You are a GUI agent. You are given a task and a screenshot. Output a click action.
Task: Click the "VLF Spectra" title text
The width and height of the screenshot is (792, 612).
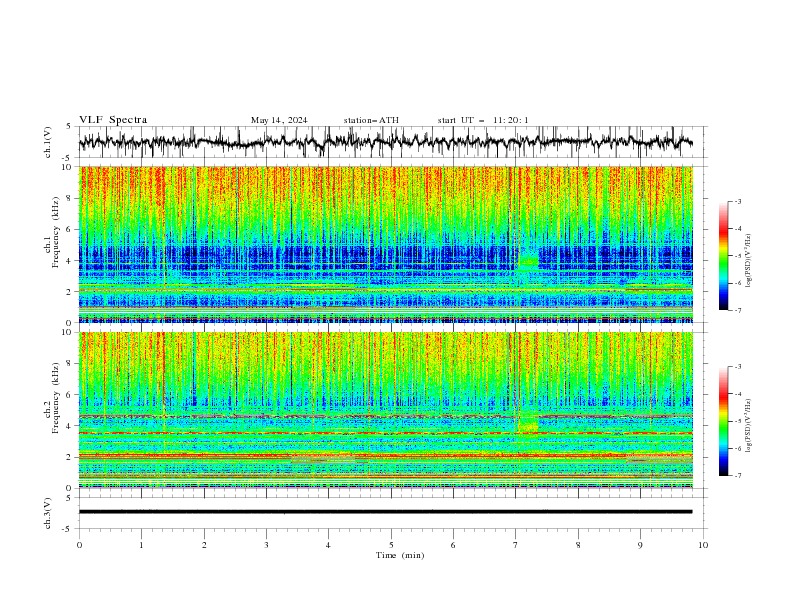(x=113, y=120)
